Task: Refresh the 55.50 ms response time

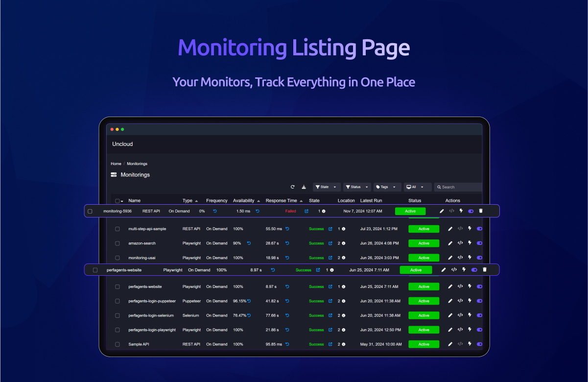Action: pos(287,229)
